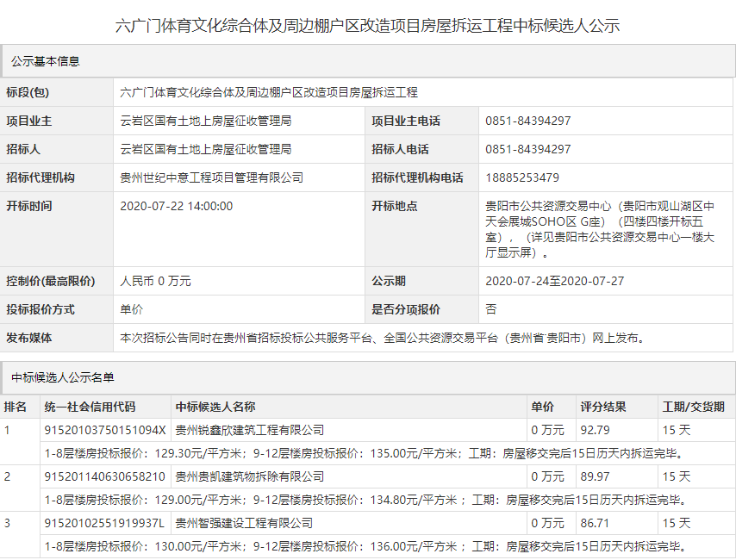Click the 开标地点 address text

point(600,229)
